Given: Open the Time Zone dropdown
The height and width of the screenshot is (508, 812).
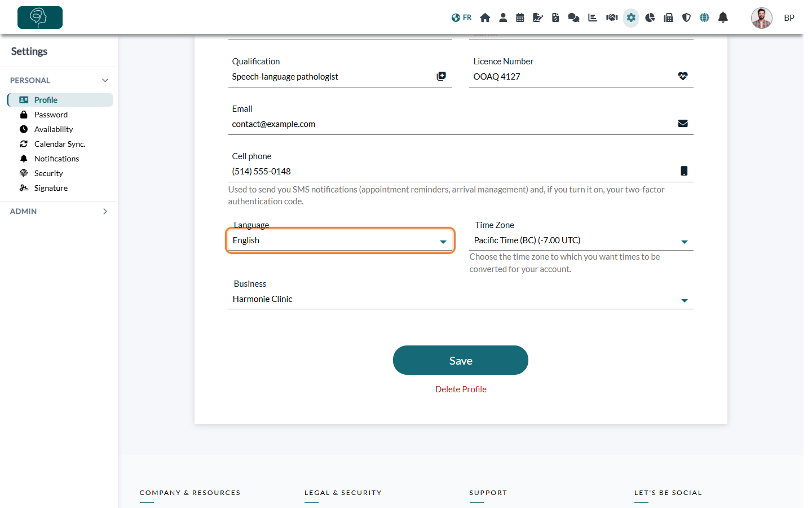Looking at the screenshot, I should 581,240.
